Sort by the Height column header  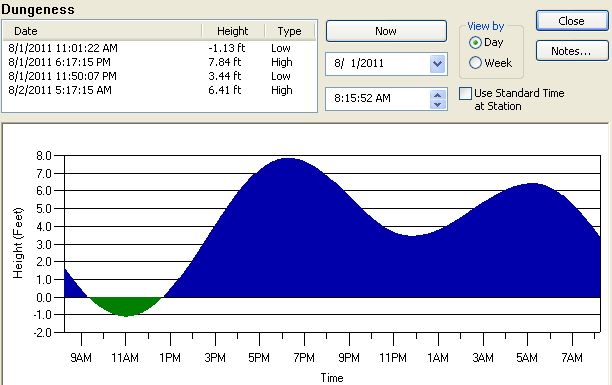click(233, 31)
